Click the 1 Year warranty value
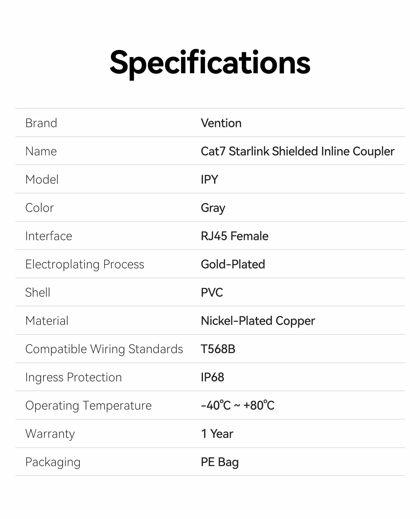Viewport: 420px width, 519px height. (217, 434)
